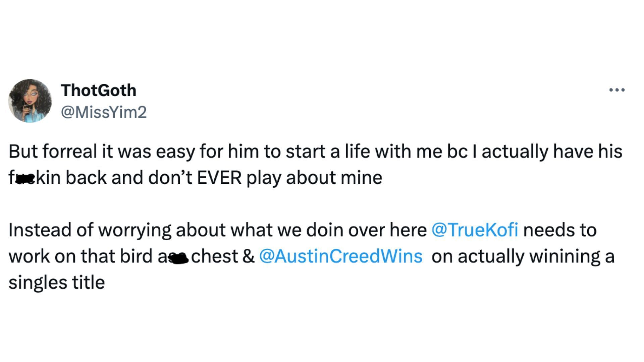The width and height of the screenshot is (644, 362).
Task: Open the @AustinCreedWins mention link
Action: 341,256
